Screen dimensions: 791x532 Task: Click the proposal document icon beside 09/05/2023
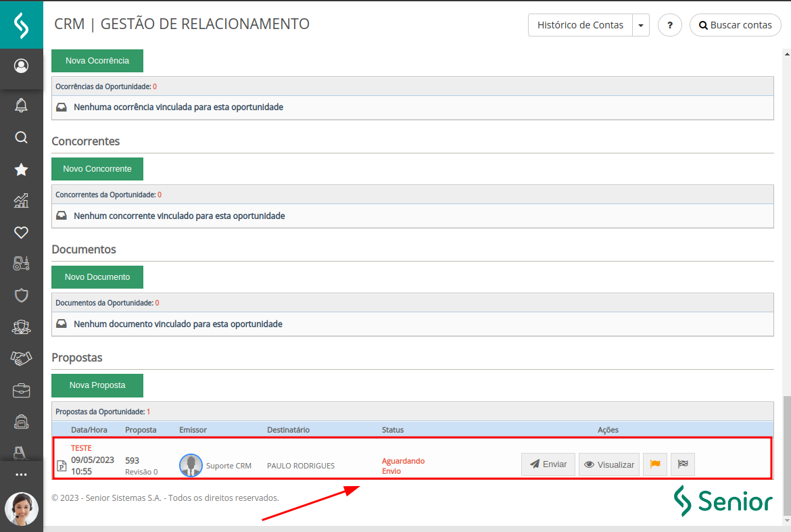coord(62,466)
